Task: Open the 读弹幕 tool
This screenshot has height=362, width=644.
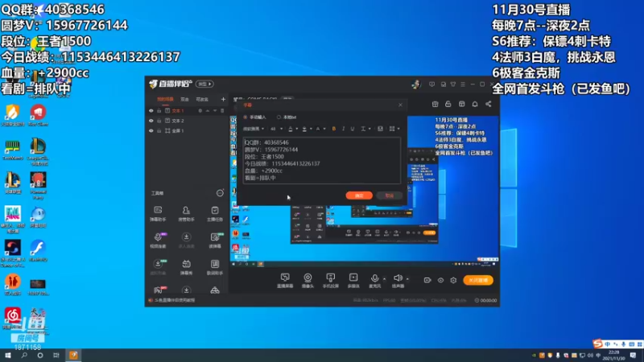Action: (x=214, y=241)
